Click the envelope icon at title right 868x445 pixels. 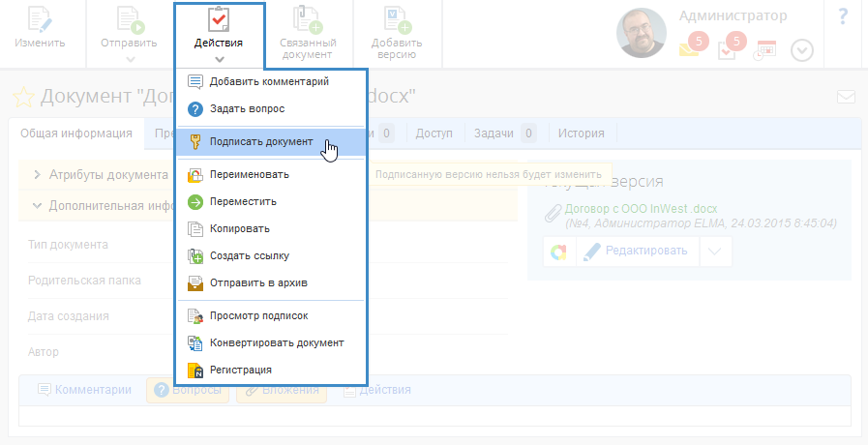coord(846,97)
